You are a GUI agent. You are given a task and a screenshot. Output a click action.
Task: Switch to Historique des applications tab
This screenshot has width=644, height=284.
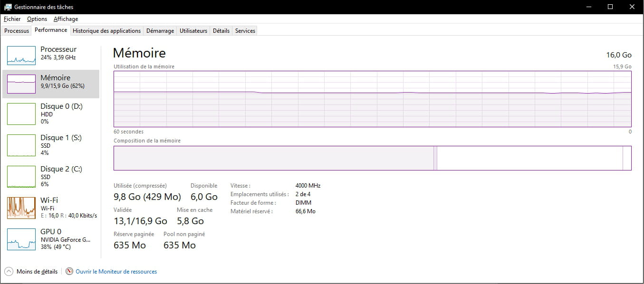point(107,31)
